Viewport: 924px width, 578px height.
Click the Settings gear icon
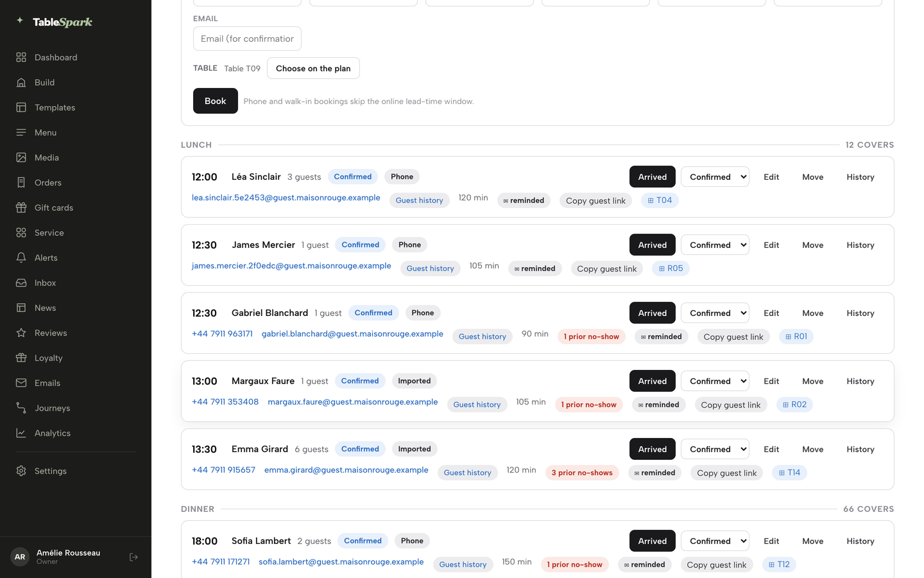21,471
